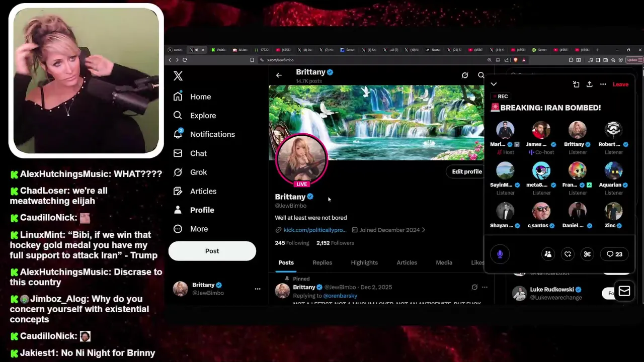644x362 pixels.
Task: Open Chat in the X sidebar
Action: (x=190, y=153)
